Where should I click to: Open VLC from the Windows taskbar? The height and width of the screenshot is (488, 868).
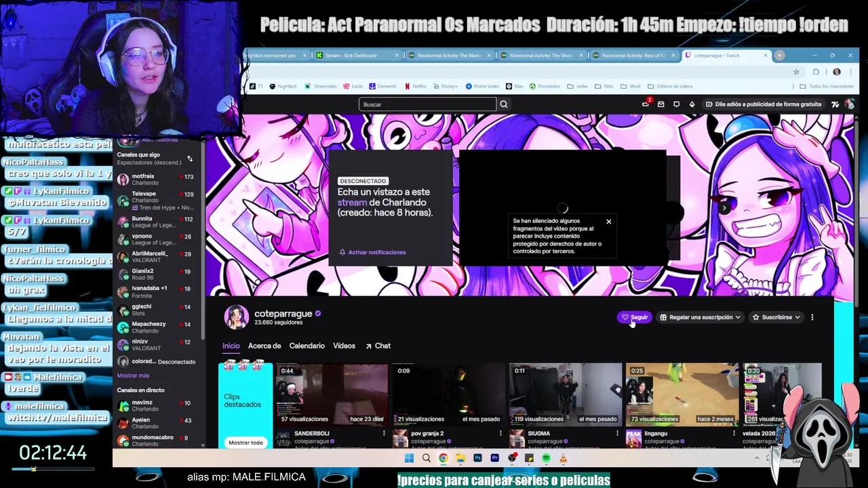(x=563, y=458)
